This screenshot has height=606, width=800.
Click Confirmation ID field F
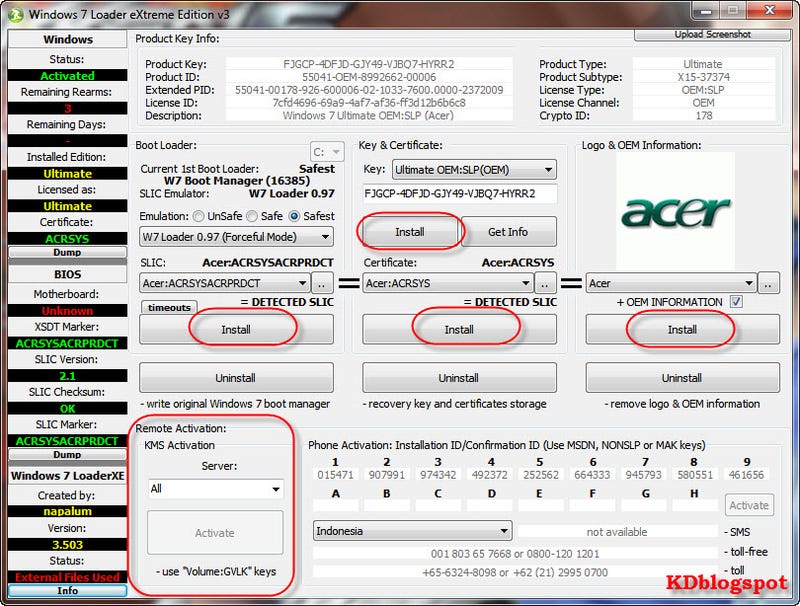click(x=592, y=506)
